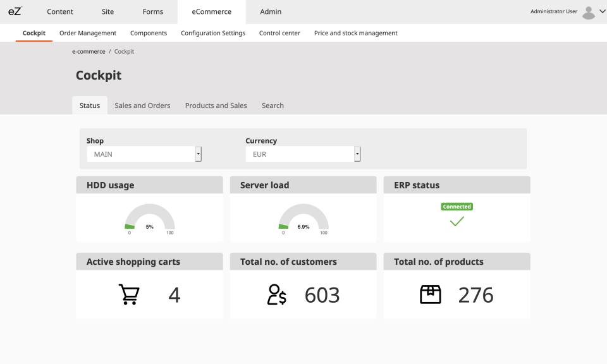
Task: Open the Admin menu
Action: [x=270, y=11]
